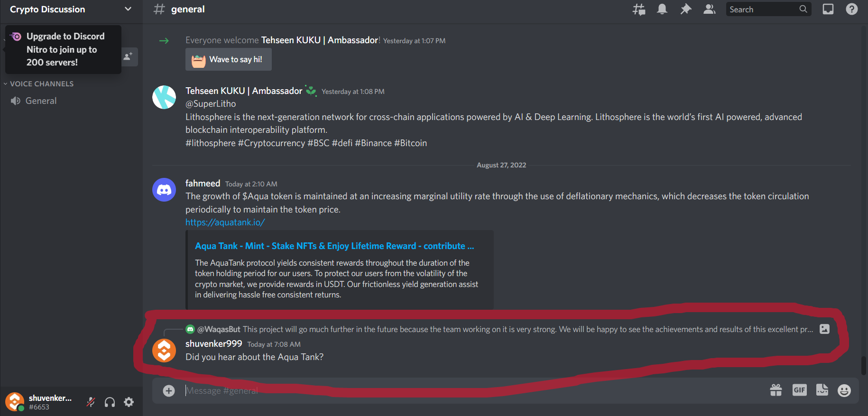
Task: Toggle the member list icon
Action: tap(710, 9)
